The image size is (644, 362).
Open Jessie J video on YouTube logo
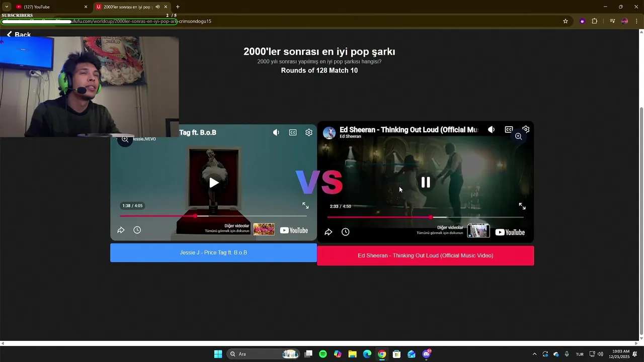click(294, 230)
